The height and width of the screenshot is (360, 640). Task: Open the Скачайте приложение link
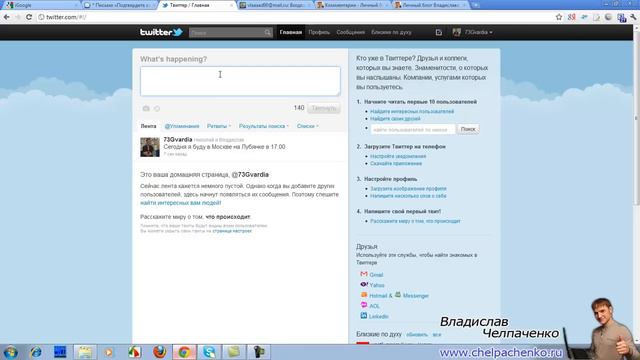point(396,164)
